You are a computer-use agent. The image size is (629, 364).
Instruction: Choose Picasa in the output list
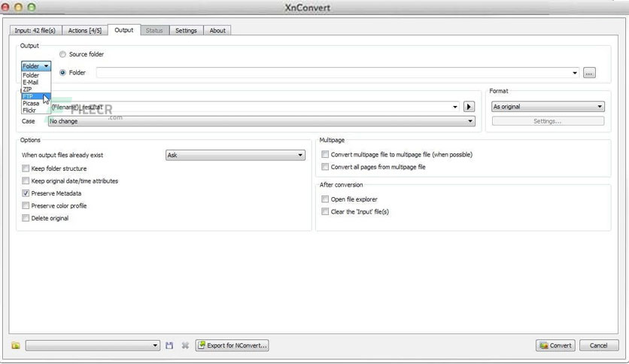point(36,104)
